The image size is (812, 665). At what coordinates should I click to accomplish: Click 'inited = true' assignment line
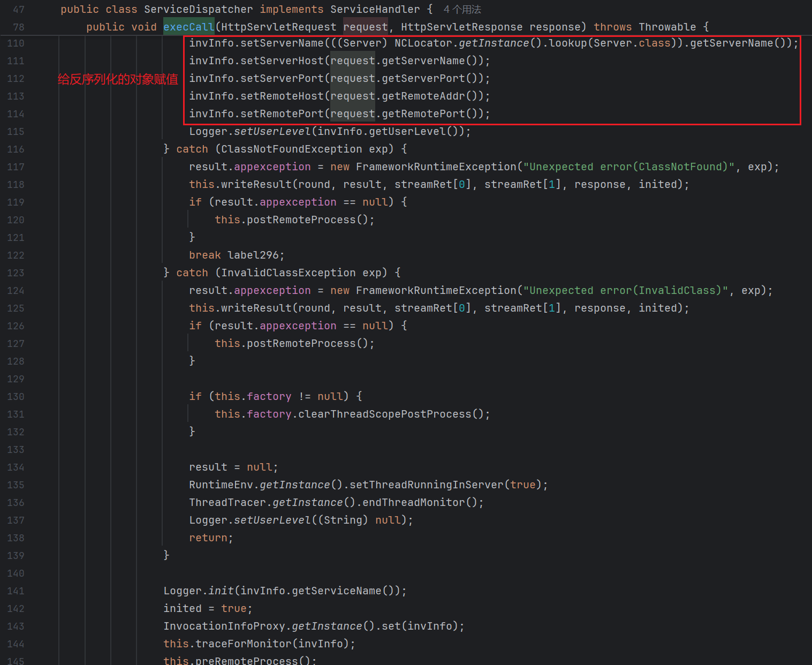click(x=207, y=609)
